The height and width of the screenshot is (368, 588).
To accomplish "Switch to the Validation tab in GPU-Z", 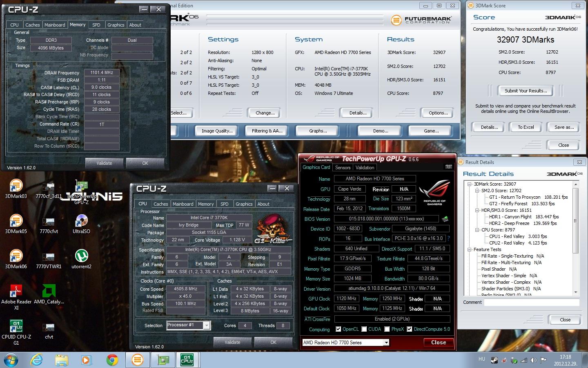I will coord(365,168).
